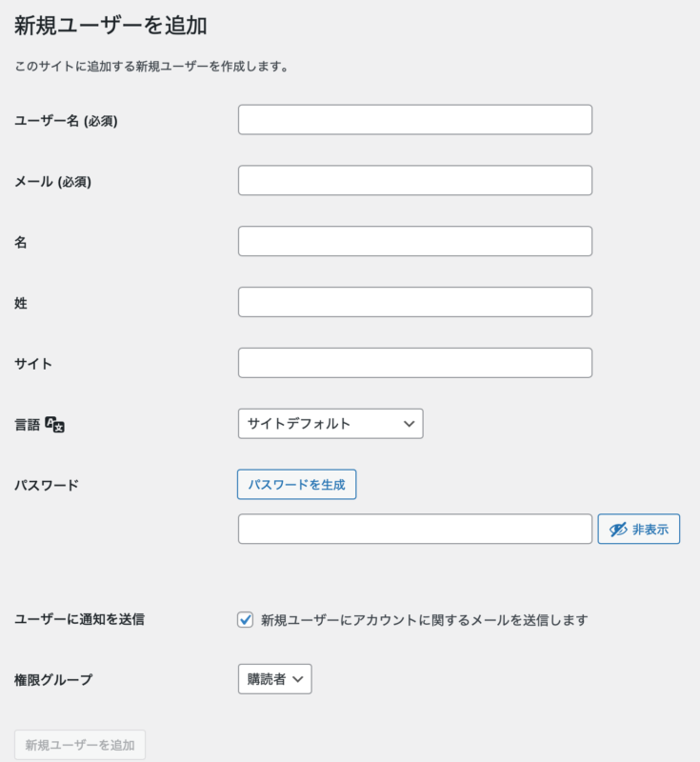Toggle password visibility with 非表示

(639, 529)
